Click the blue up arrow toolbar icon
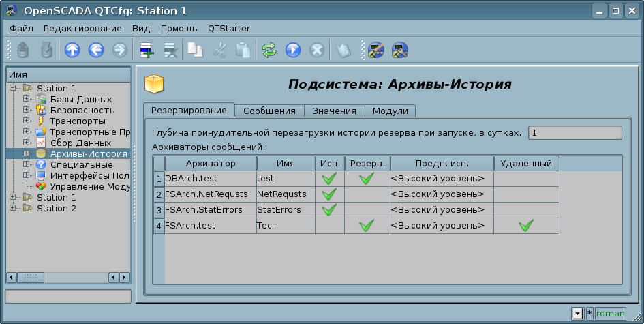This screenshot has height=324, width=644. (x=72, y=50)
